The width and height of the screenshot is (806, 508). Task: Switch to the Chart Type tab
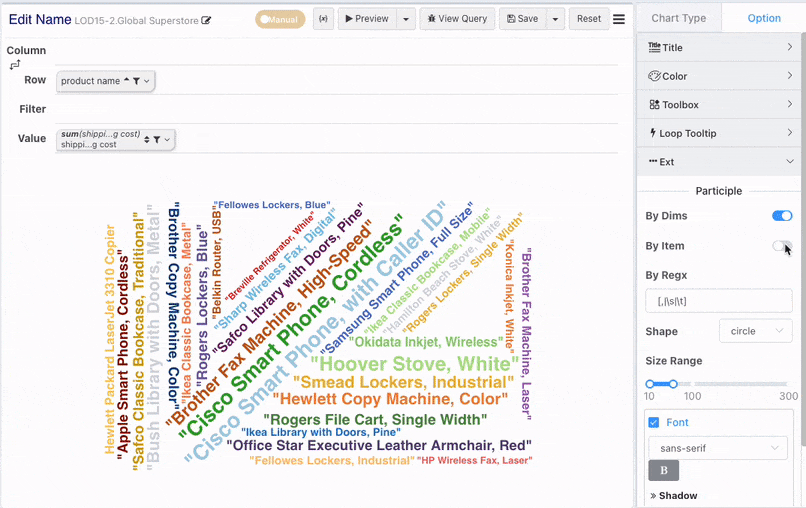click(679, 18)
